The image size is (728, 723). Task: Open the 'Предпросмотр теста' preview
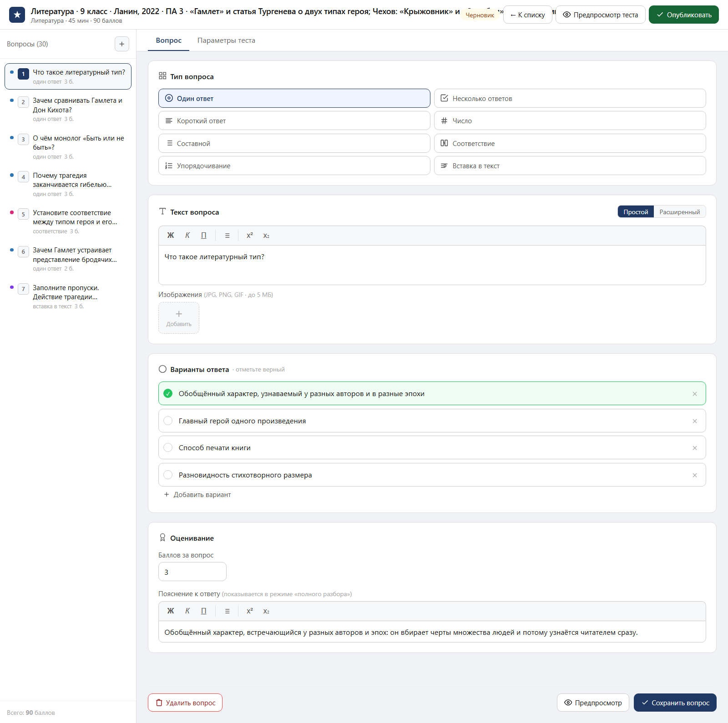601,15
